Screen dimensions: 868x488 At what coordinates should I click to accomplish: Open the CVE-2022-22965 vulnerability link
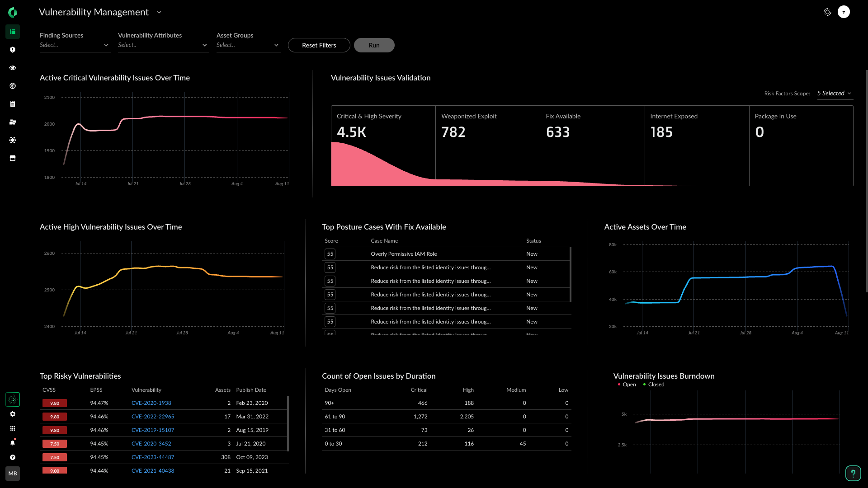point(153,417)
